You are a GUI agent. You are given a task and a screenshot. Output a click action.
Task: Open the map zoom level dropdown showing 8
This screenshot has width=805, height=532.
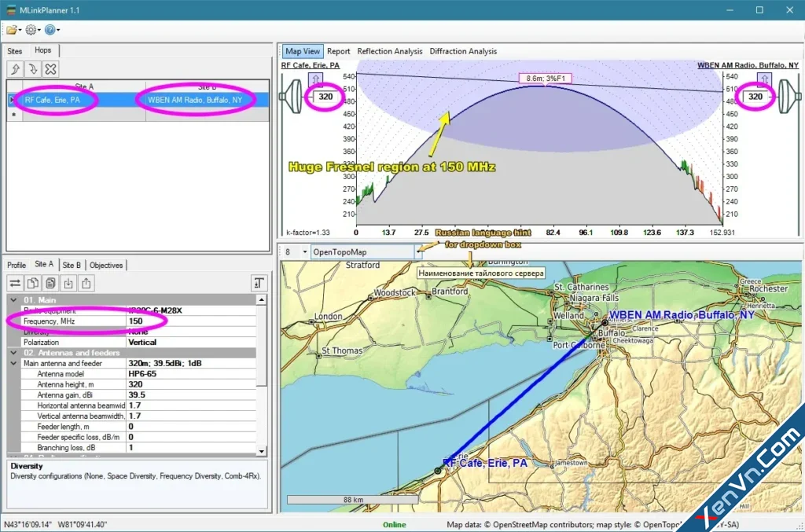(304, 252)
